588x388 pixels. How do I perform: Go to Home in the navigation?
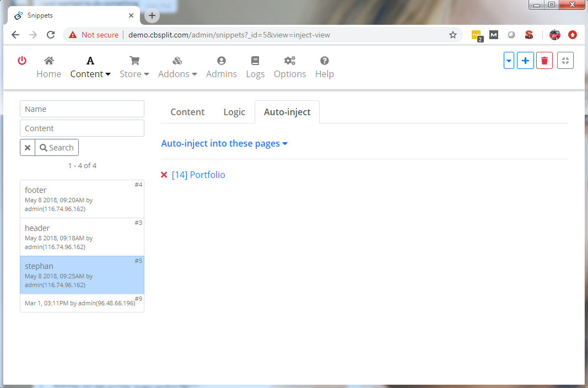(x=49, y=67)
